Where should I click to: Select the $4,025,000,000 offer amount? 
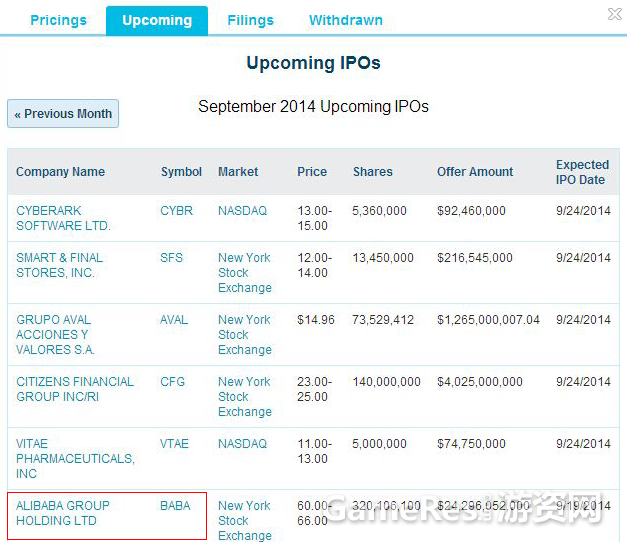(479, 382)
